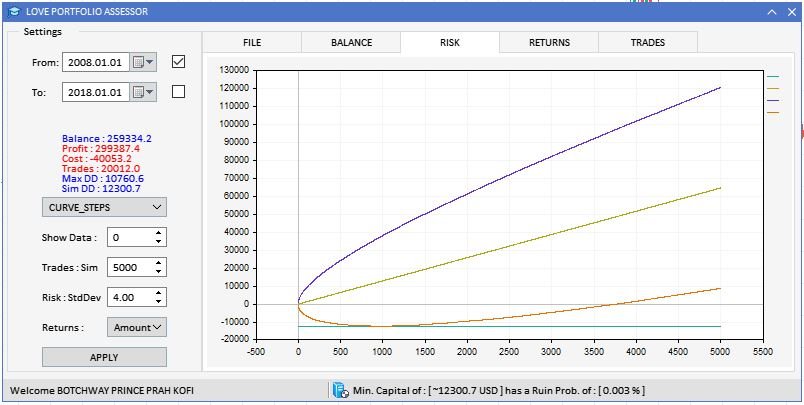Click the purple legend line in the chart
This screenshot has height=405, width=804.
(772, 101)
